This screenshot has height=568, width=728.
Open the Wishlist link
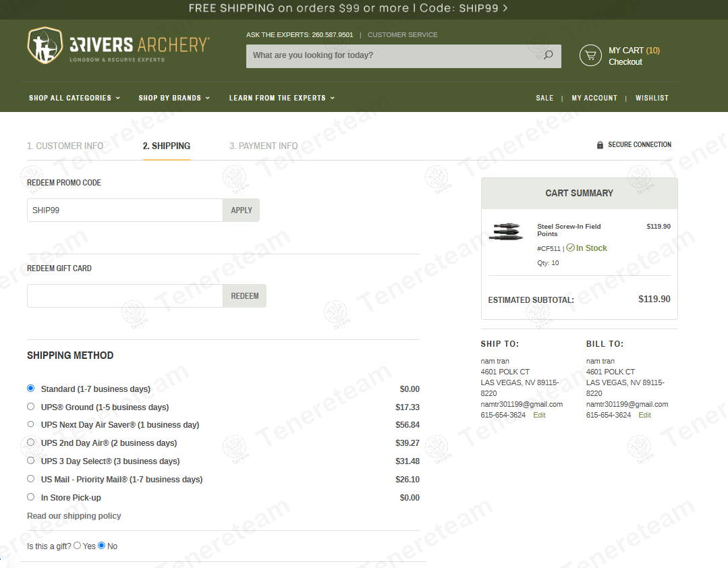pyautogui.click(x=652, y=98)
